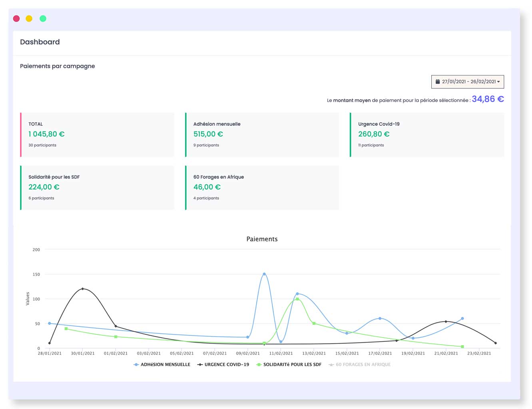Image resolution: width=532 pixels, height=409 pixels.
Task: Click the red window close button
Action: tap(16, 19)
